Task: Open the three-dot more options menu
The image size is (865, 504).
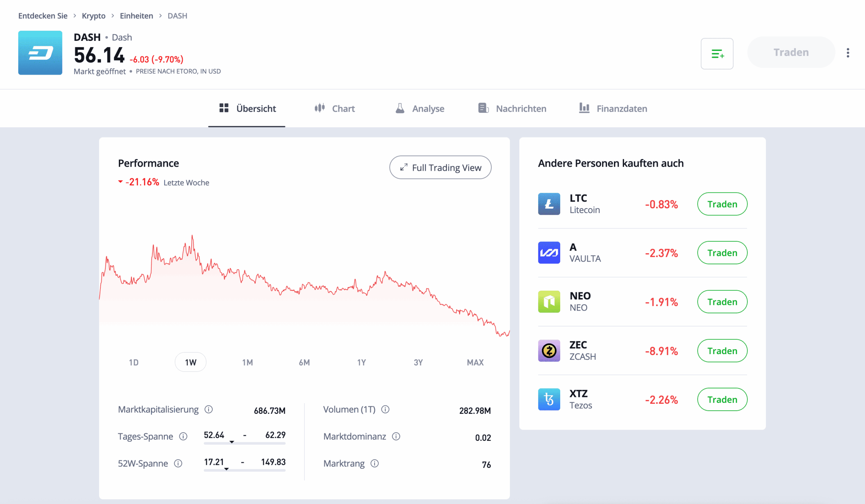Action: (847, 53)
